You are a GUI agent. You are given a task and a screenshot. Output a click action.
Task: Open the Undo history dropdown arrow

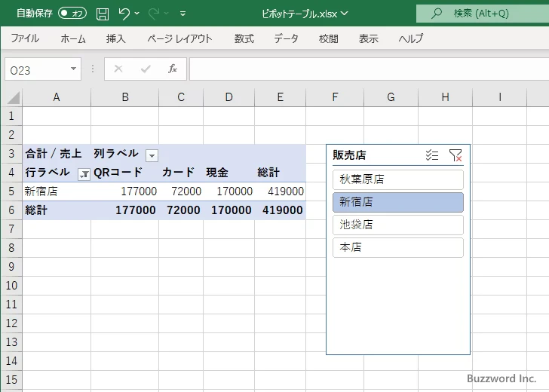pos(137,14)
